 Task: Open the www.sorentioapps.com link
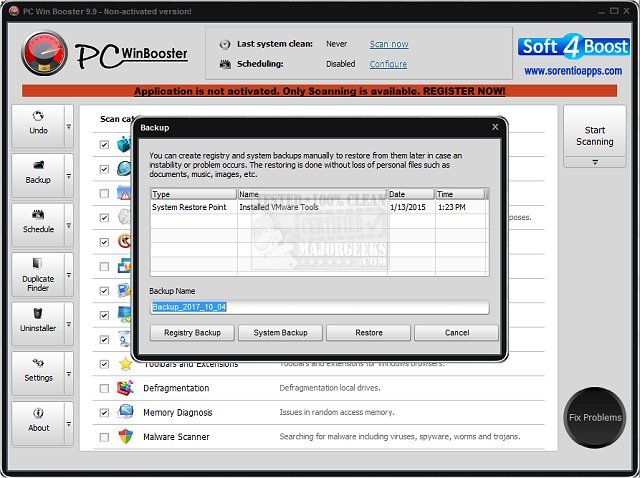pyautogui.click(x=573, y=71)
